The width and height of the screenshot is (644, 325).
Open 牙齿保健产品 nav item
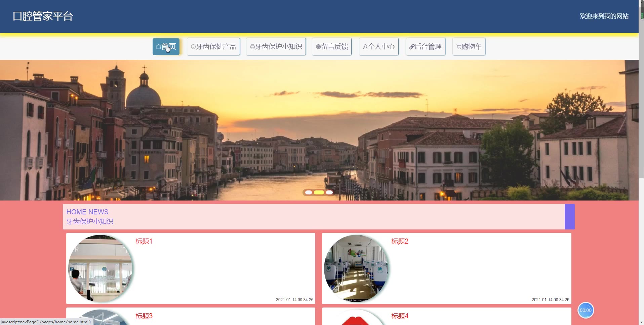[x=213, y=46]
